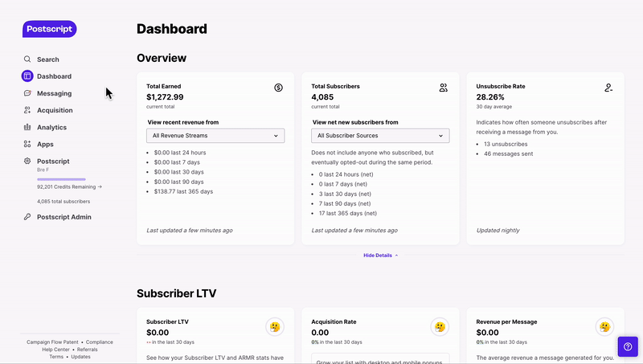Open the Compliance footer link
The width and height of the screenshot is (643, 364).
point(100,342)
